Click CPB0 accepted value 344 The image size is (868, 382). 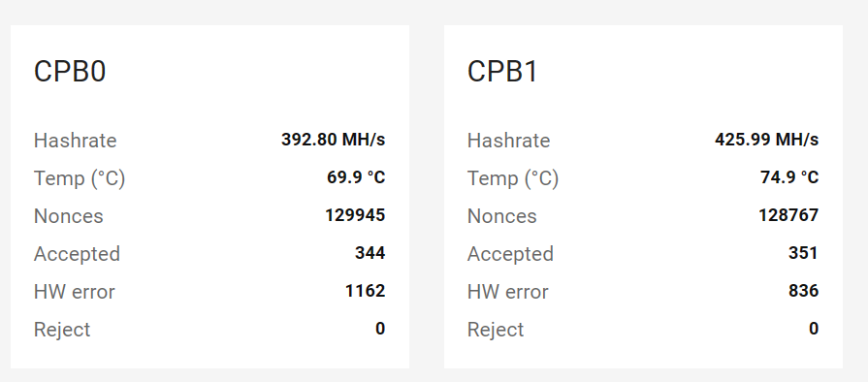(370, 253)
